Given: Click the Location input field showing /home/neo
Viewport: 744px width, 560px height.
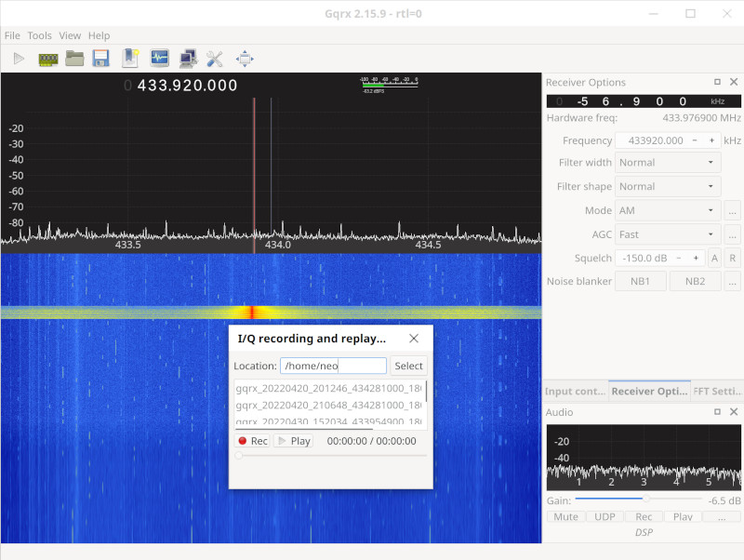Looking at the screenshot, I should (x=333, y=365).
